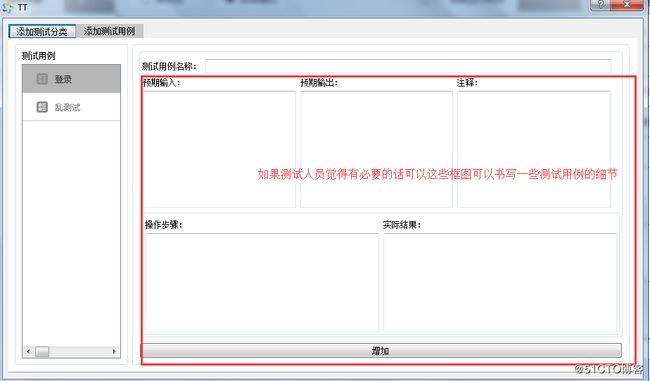650x381 pixels.
Task: Click the 增加 button
Action: (x=381, y=351)
